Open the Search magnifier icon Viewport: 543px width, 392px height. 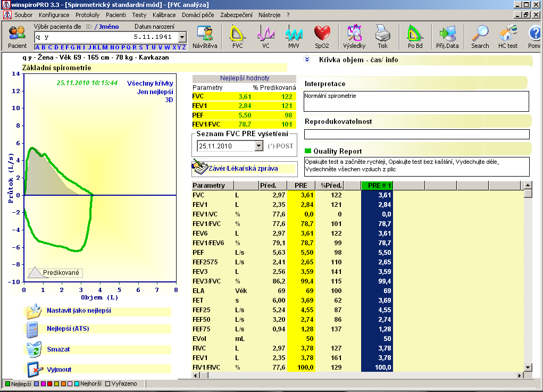pos(480,34)
